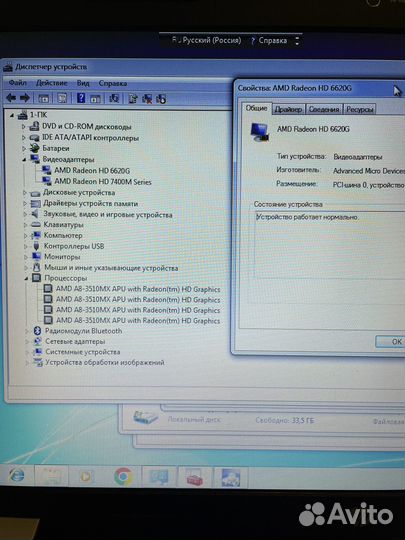The image size is (405, 540).
Task: Expand Мыши и иные указывающие устройства
Action: tap(26, 268)
